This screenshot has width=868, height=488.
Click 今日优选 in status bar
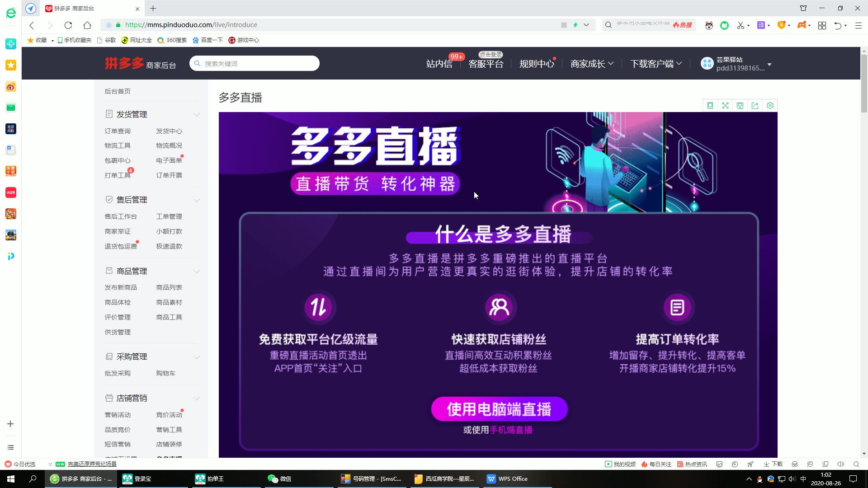[x=20, y=464]
